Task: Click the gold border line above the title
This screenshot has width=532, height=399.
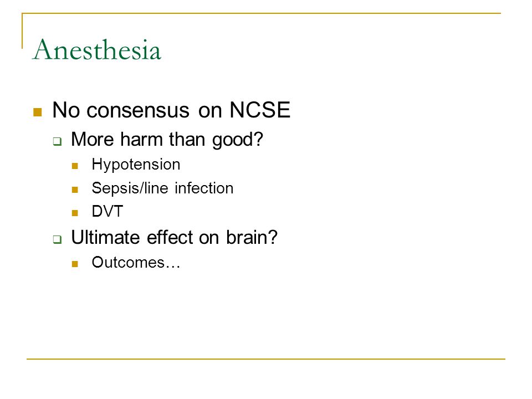Action: (x=261, y=13)
